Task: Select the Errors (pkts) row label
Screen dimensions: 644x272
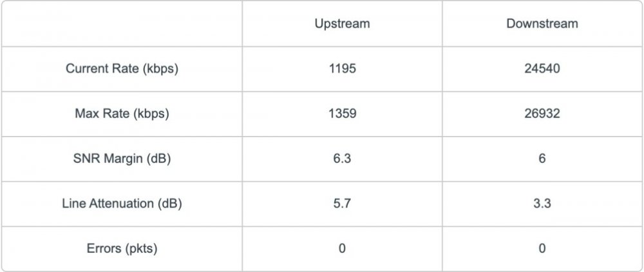Action: (122, 249)
